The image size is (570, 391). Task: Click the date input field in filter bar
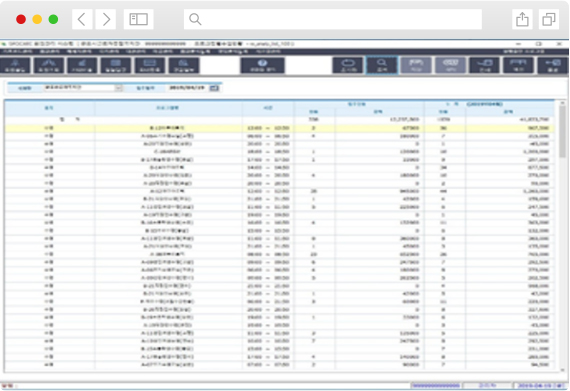pyautogui.click(x=188, y=88)
